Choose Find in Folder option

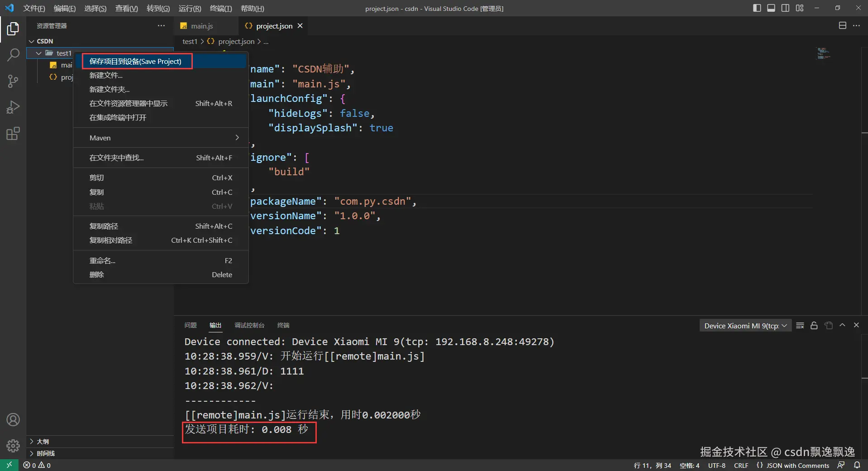pyautogui.click(x=161, y=158)
